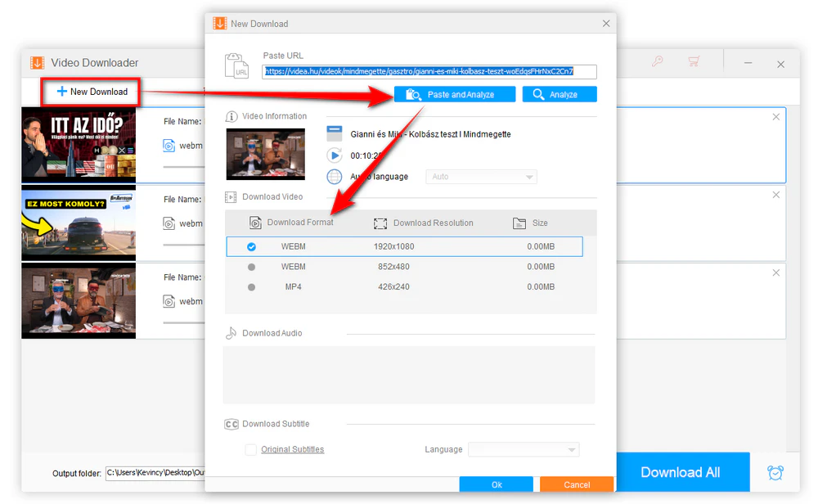Viewport: 818px width, 504px height.
Task: Click the globe icon beside Audio language
Action: click(334, 176)
